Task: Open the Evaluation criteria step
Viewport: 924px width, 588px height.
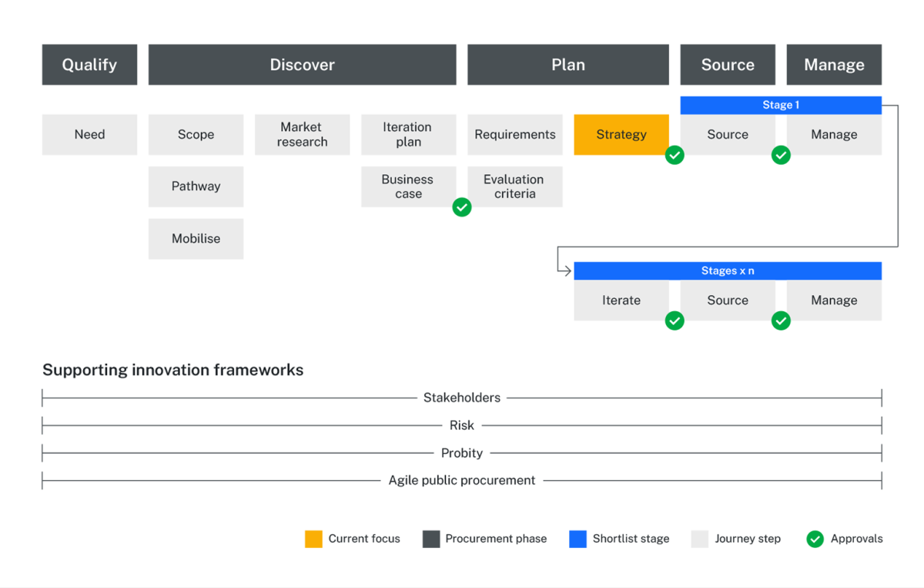Action: click(514, 186)
